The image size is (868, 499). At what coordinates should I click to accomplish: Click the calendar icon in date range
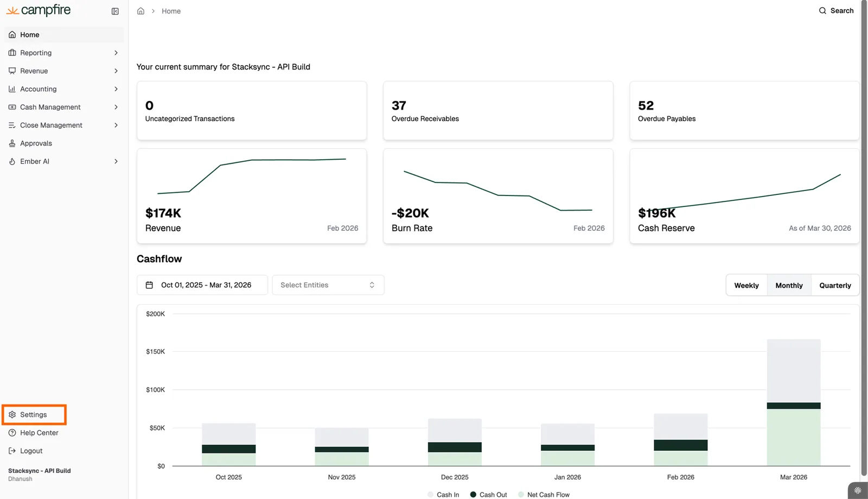149,285
